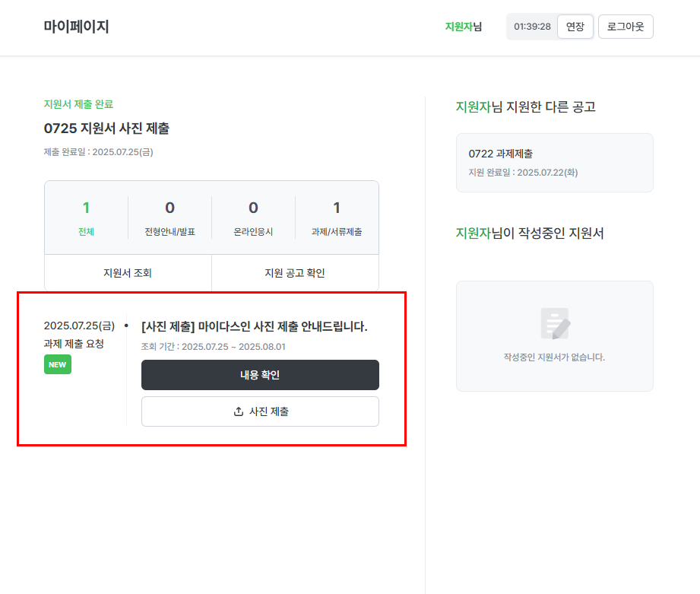Click the 0725 지원서 사진 제출 title

tap(106, 129)
